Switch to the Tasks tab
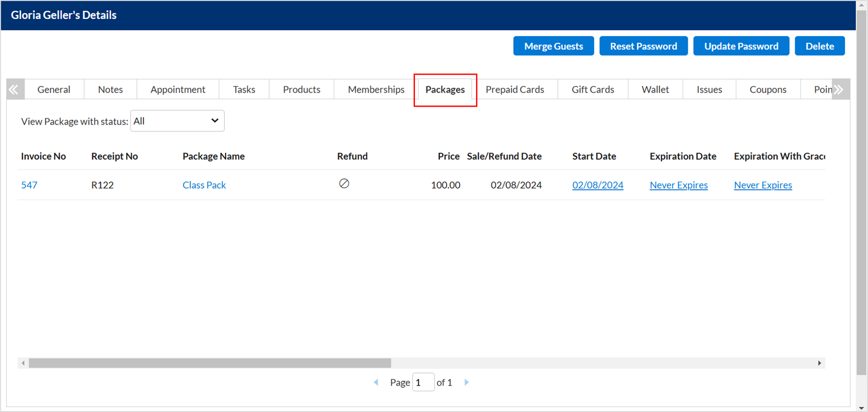This screenshot has width=868, height=412. coord(244,89)
